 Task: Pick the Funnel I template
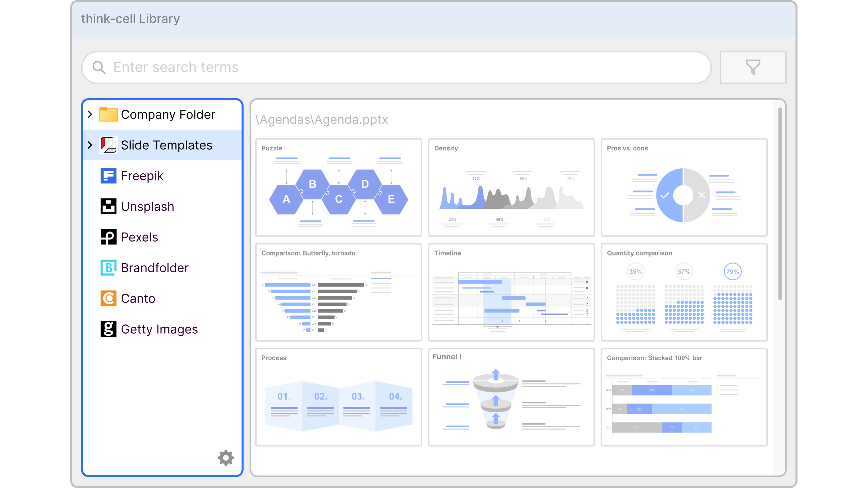(511, 397)
